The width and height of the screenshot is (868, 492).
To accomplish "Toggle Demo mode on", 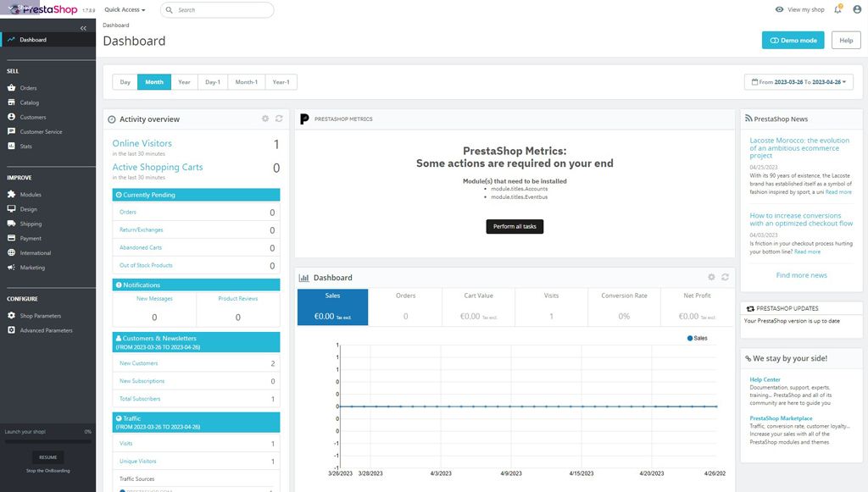I will (x=793, y=40).
